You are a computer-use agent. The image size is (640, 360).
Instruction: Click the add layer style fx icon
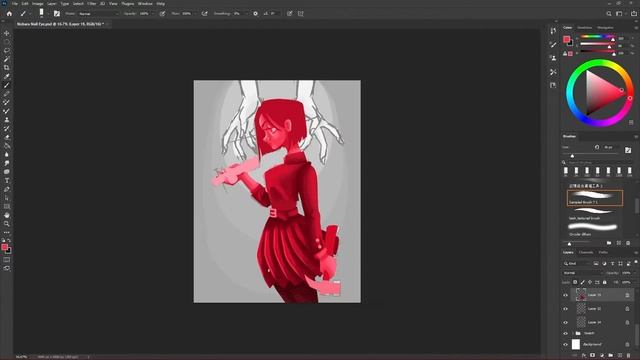point(584,356)
